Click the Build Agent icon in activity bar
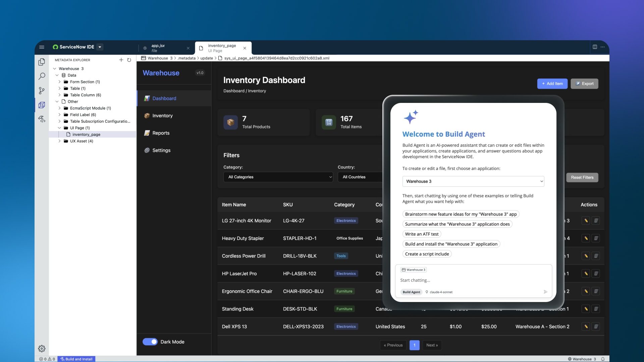The image size is (644, 362). (x=42, y=119)
